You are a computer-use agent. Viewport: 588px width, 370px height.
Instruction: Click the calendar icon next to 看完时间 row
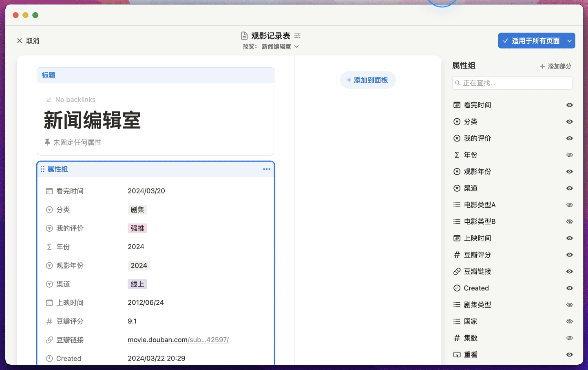pos(49,191)
